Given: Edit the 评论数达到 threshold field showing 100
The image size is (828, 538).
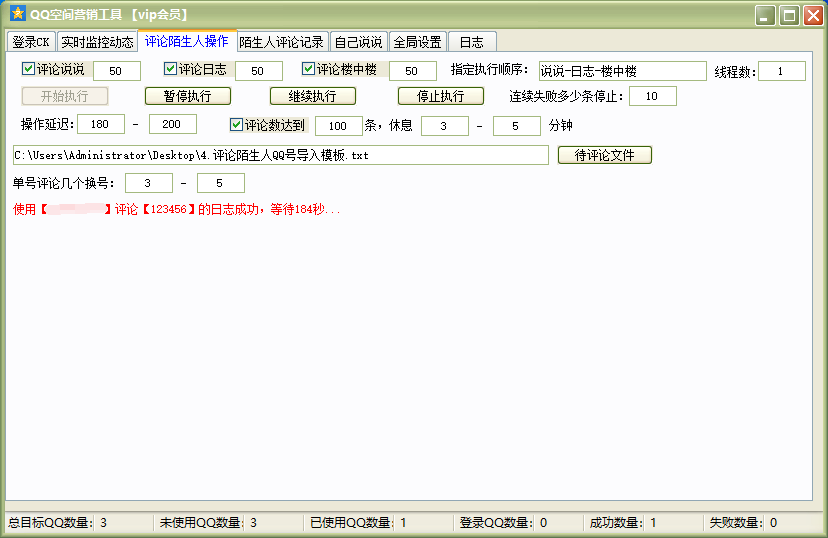Looking at the screenshot, I should 338,126.
